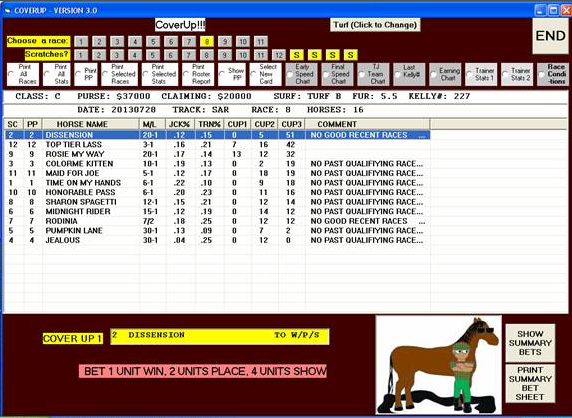
Task: Select the RODINIA horse row
Action: click(217, 221)
